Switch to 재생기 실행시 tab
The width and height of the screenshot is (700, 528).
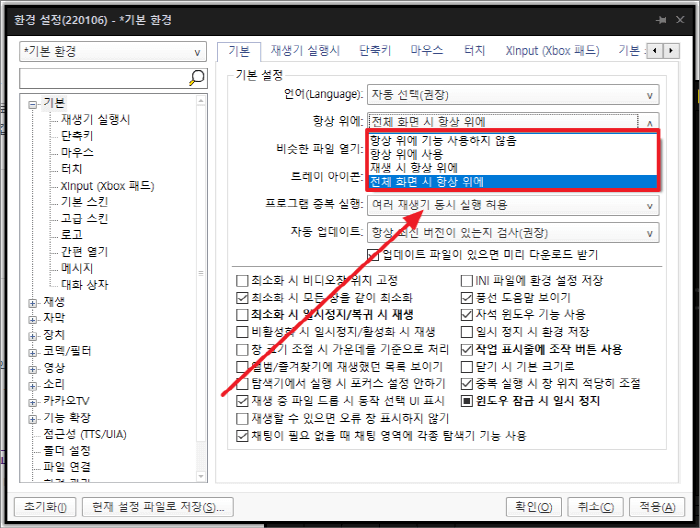click(305, 51)
